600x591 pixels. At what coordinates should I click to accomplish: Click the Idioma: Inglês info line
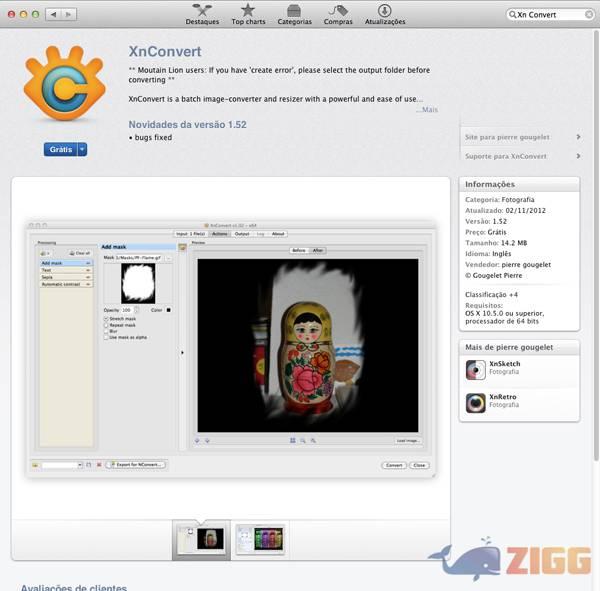click(488, 253)
